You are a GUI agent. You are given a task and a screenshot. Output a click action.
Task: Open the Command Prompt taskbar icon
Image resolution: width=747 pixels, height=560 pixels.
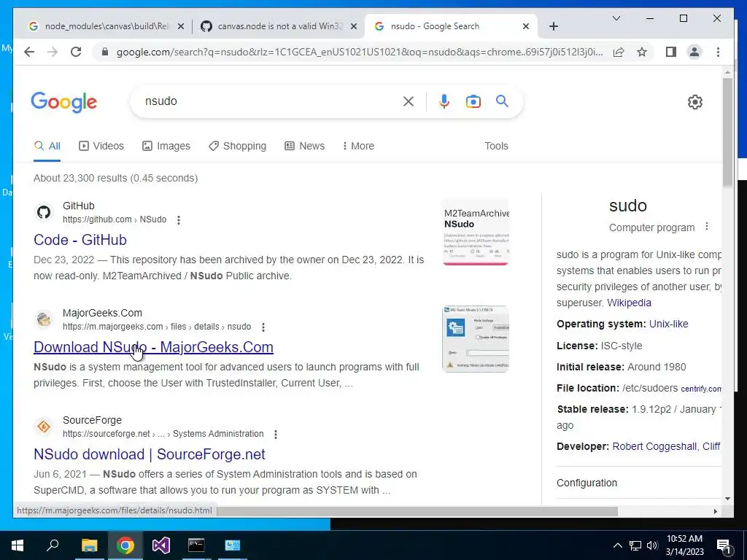196,545
